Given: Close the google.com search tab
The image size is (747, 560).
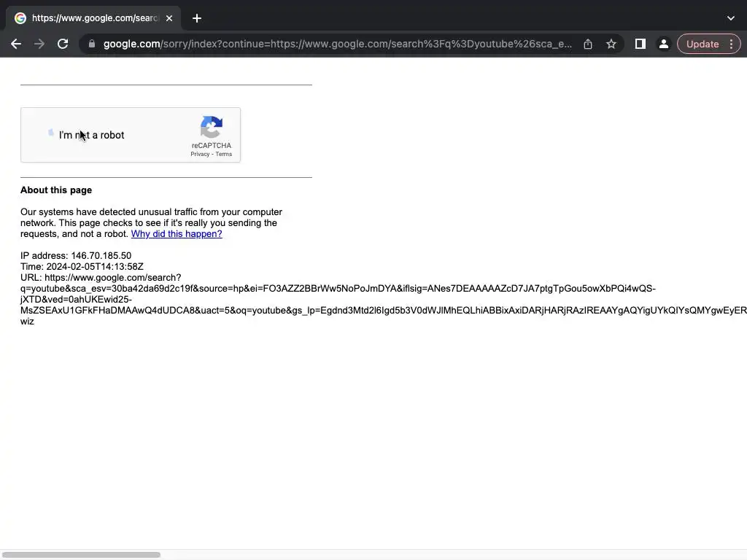Looking at the screenshot, I should (x=169, y=18).
